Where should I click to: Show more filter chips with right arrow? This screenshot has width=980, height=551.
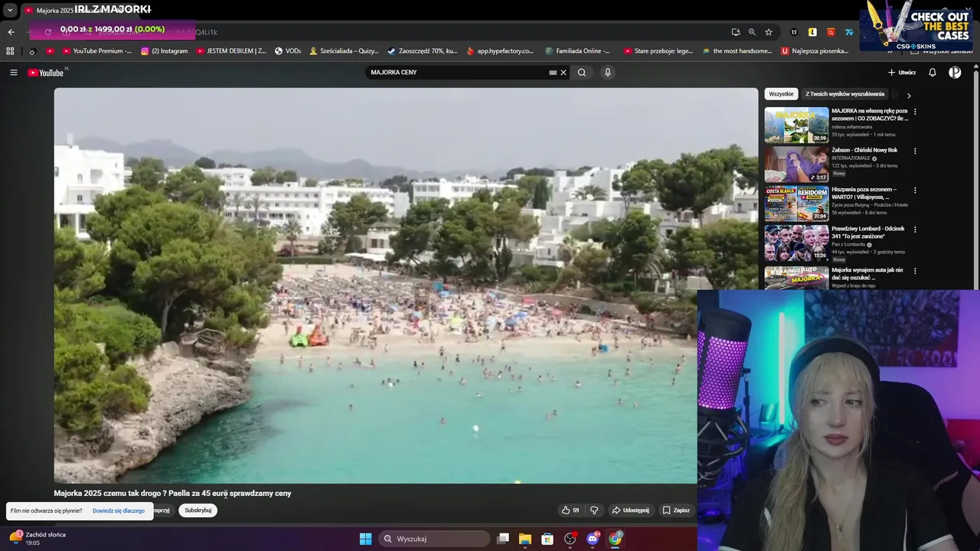click(909, 96)
